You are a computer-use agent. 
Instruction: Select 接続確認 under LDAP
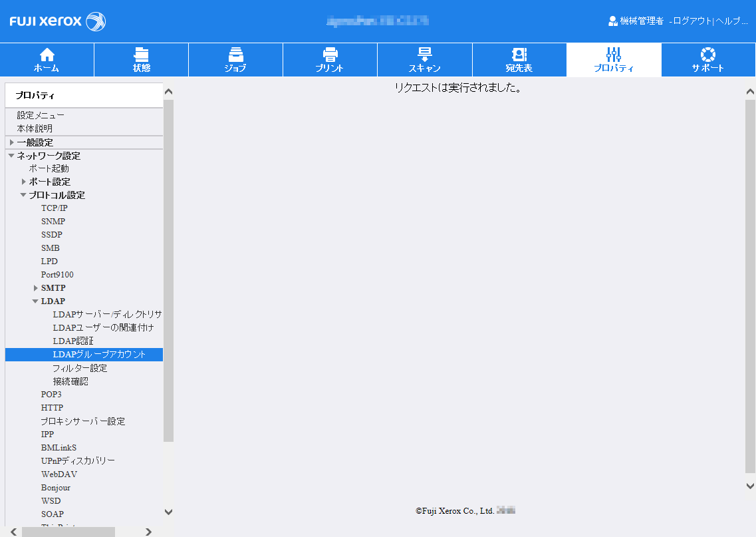[x=70, y=382]
